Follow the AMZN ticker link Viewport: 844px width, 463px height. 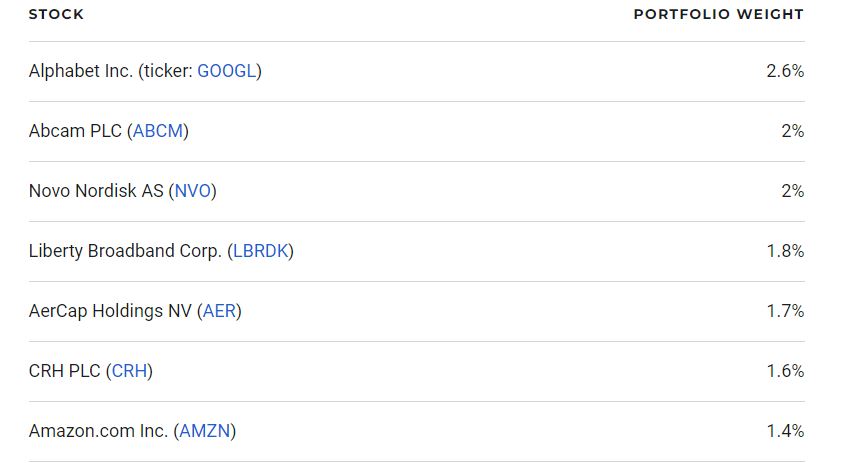point(205,431)
